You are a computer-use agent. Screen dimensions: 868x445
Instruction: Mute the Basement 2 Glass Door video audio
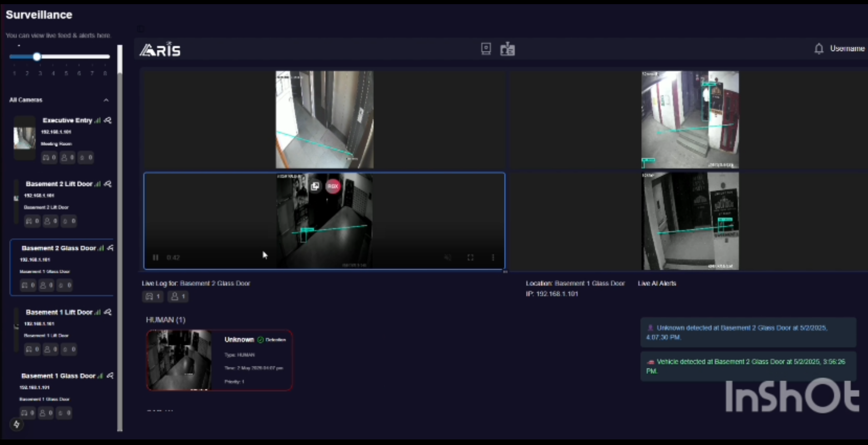coord(446,257)
